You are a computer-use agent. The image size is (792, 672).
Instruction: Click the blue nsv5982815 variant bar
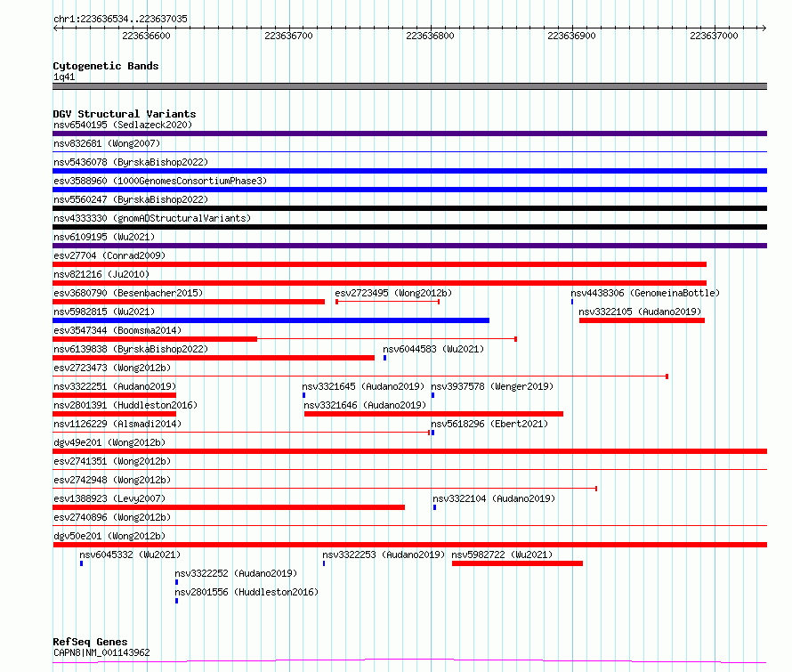click(271, 320)
